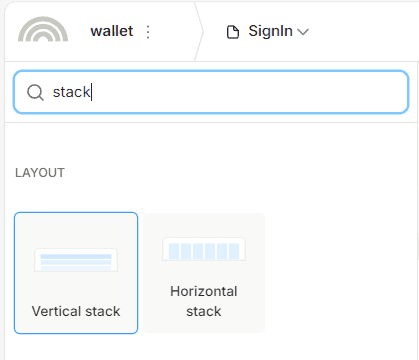This screenshot has height=360, width=419.
Task: Click the breadcrumb arrow separator after wallet
Action: coord(199,32)
